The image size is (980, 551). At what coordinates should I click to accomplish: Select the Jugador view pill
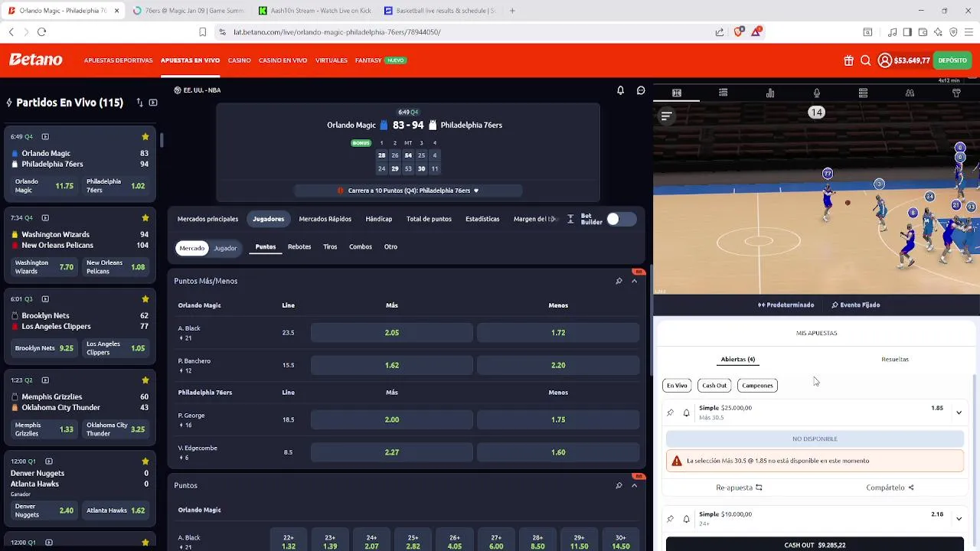click(225, 248)
